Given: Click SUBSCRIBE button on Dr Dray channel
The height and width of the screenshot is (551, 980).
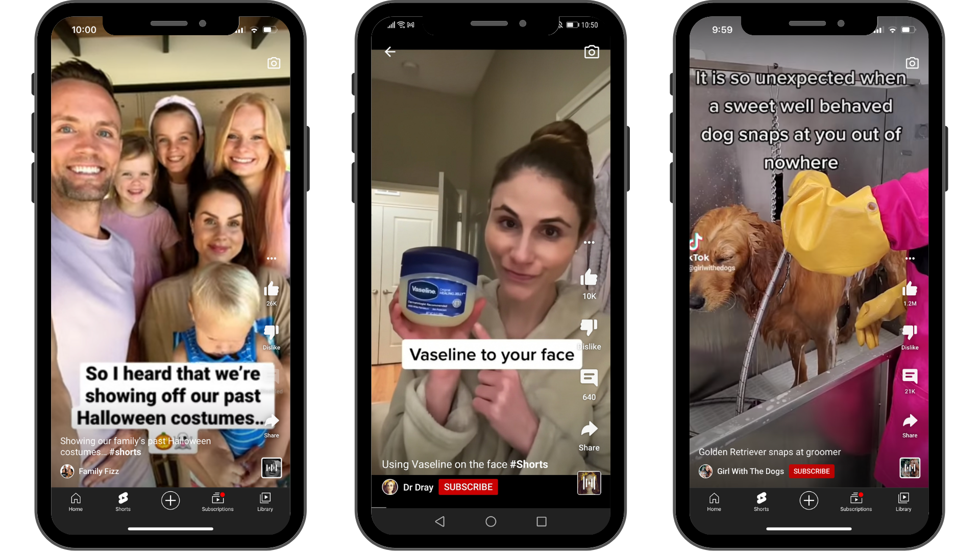Looking at the screenshot, I should 469,486.
